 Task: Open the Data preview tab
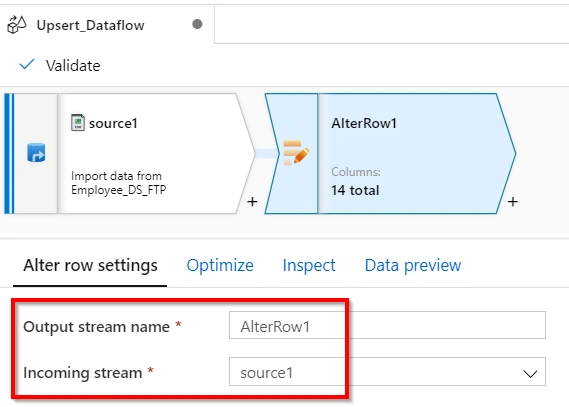(413, 266)
